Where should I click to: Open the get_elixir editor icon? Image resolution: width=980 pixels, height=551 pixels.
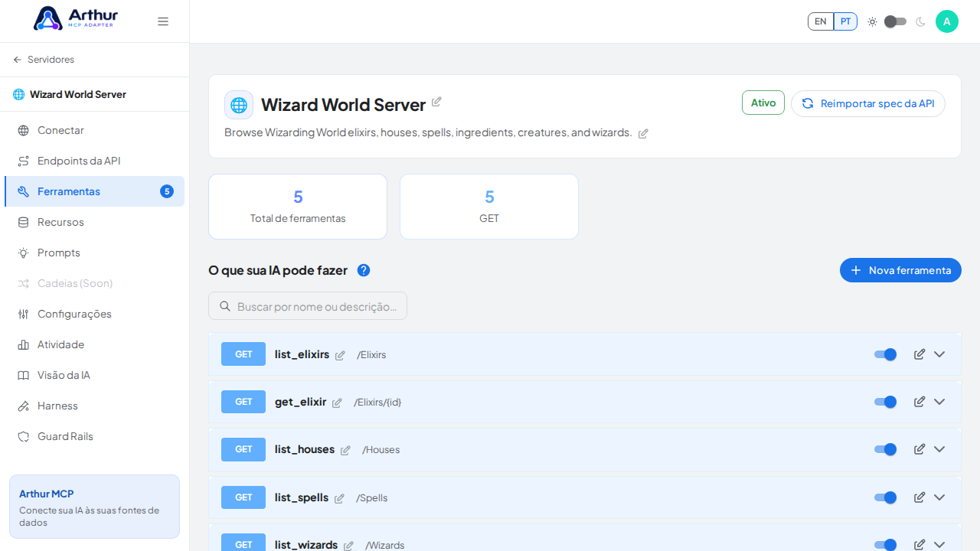[x=920, y=402]
